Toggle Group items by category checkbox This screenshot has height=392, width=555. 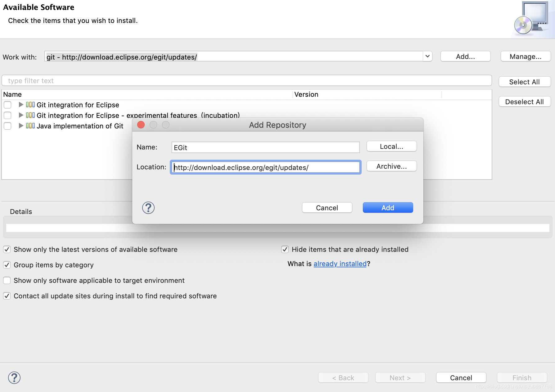(x=7, y=265)
